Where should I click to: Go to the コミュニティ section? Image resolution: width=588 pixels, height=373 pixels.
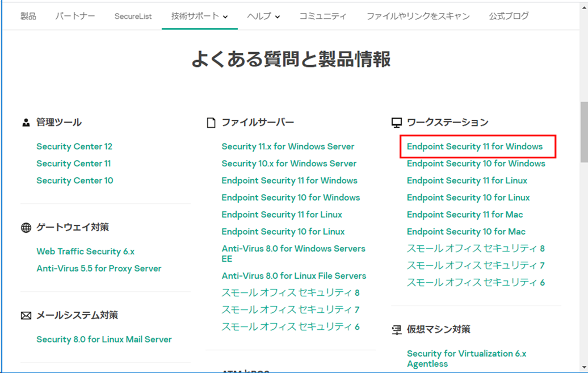click(323, 17)
